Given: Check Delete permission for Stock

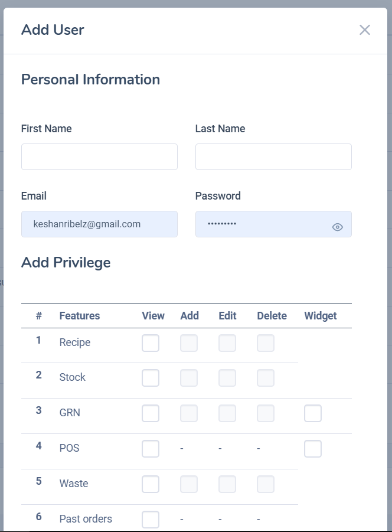Looking at the screenshot, I should (x=266, y=378).
